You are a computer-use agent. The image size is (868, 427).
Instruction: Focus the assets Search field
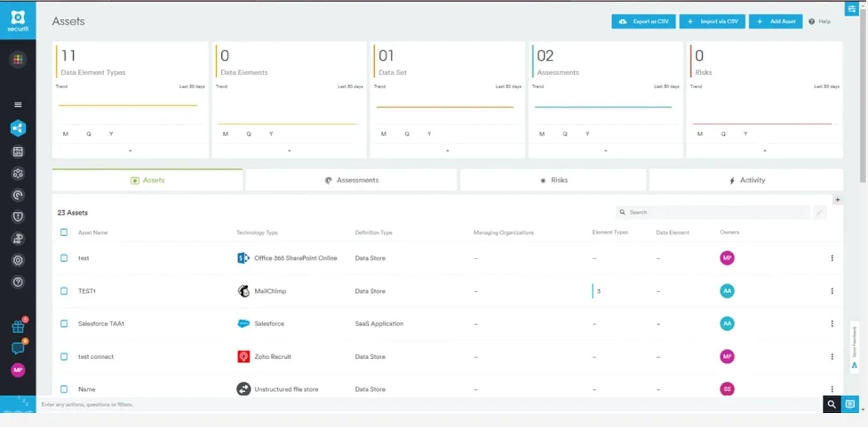(x=712, y=213)
